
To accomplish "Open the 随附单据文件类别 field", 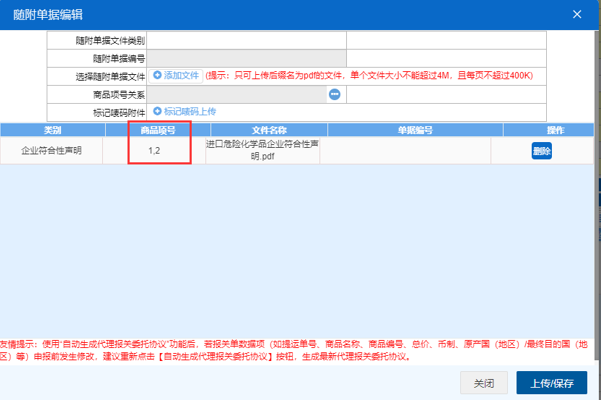I will [246, 40].
